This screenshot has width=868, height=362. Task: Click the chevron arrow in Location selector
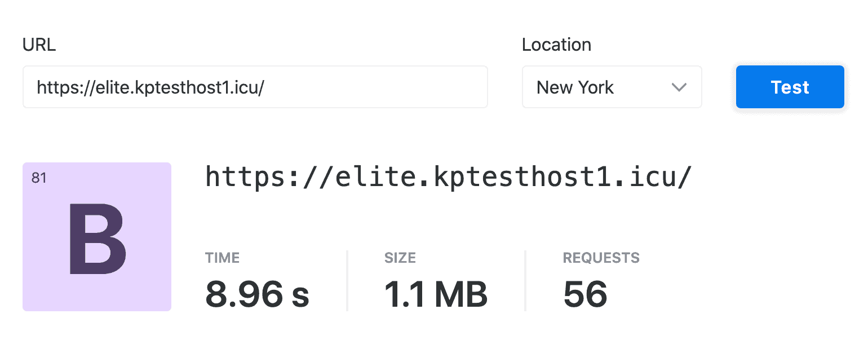pyautogui.click(x=679, y=87)
